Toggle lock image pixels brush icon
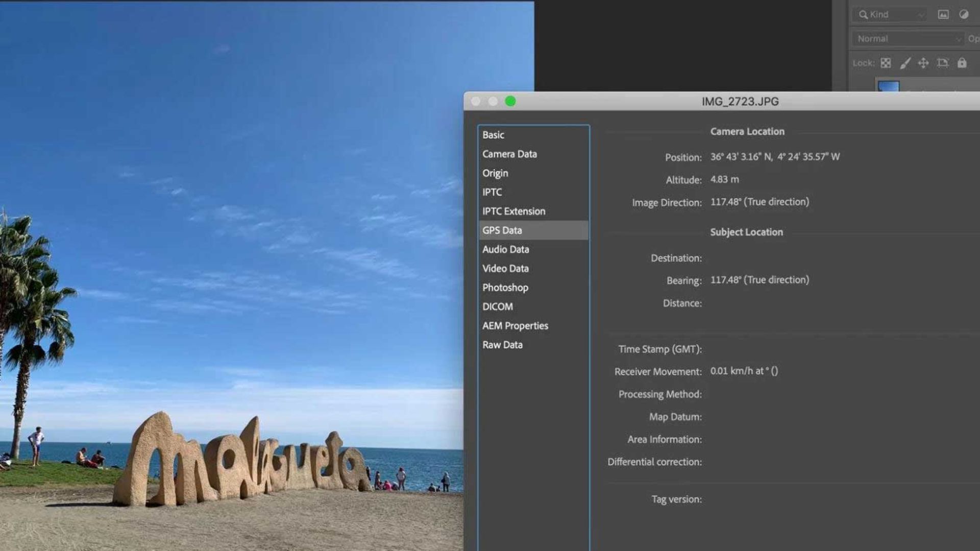This screenshot has width=980, height=551. (x=904, y=63)
